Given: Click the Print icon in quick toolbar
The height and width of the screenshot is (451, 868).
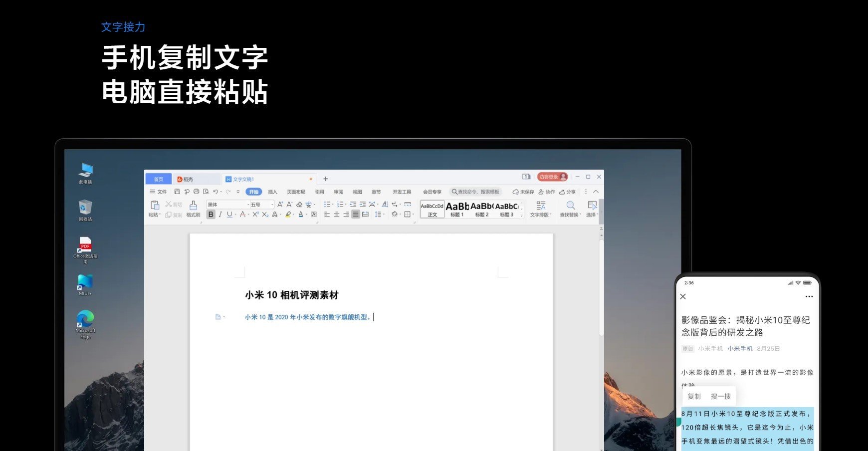Looking at the screenshot, I should click(196, 192).
